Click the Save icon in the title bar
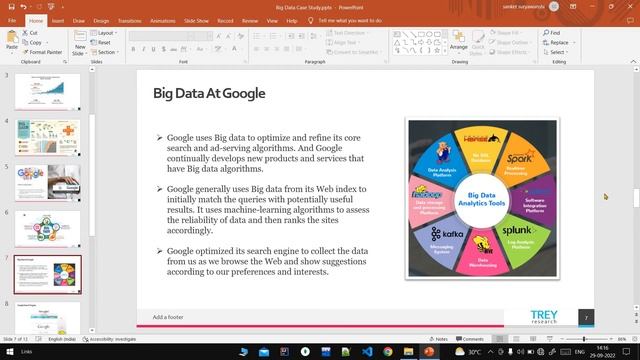 (x=11, y=7)
